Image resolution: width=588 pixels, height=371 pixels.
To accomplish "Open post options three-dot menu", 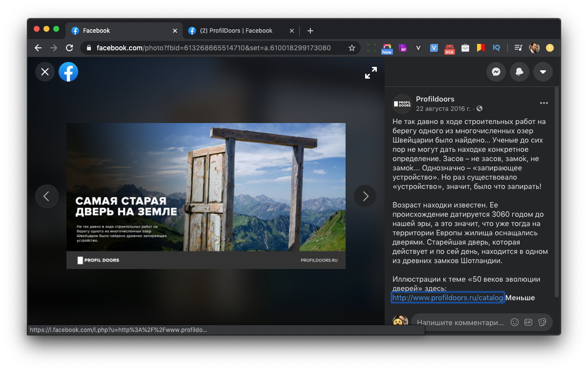I will tap(544, 103).
